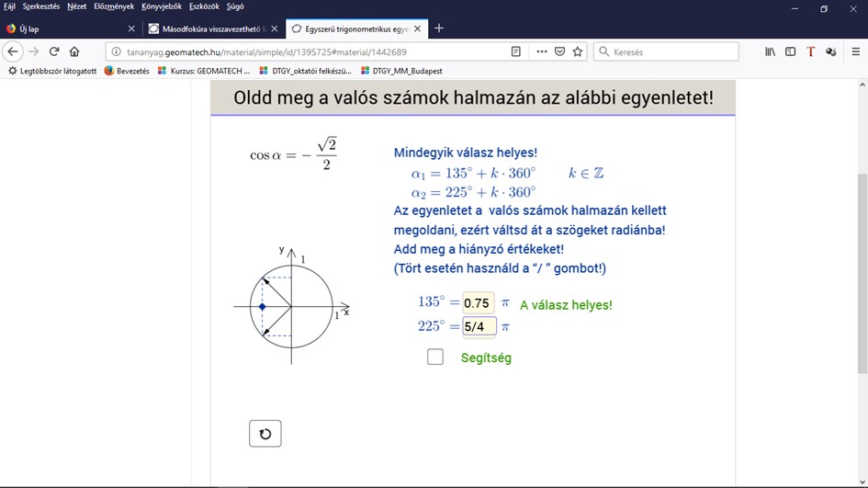Screen dimensions: 868x488
Task: Open the Nézet menu
Action: (76, 6)
